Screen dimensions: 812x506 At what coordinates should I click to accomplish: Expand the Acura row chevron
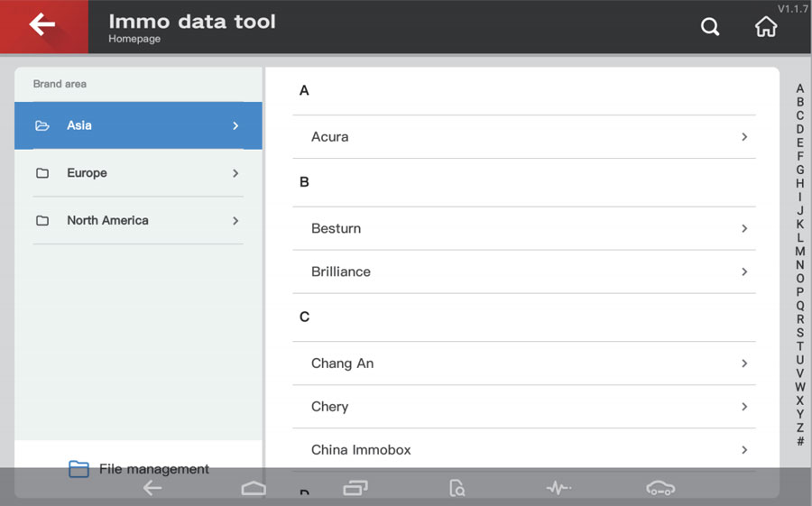[743, 137]
